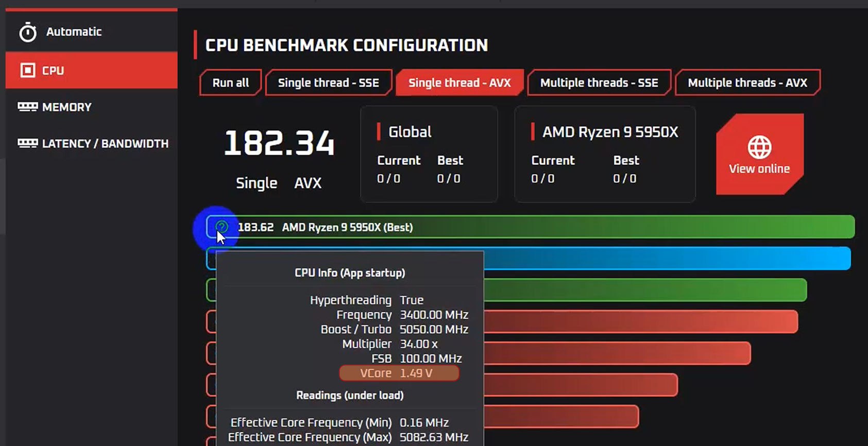
Task: Click the info icon on the 183.62 bar
Action: [x=222, y=227]
